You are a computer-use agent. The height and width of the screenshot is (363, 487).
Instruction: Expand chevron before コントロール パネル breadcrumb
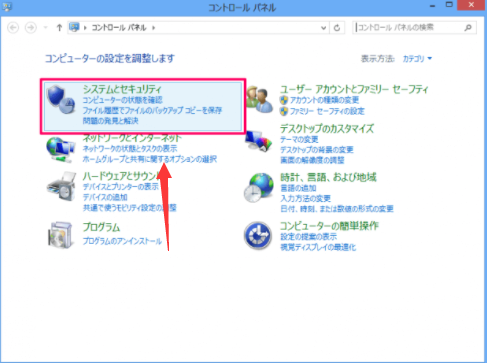(85, 28)
